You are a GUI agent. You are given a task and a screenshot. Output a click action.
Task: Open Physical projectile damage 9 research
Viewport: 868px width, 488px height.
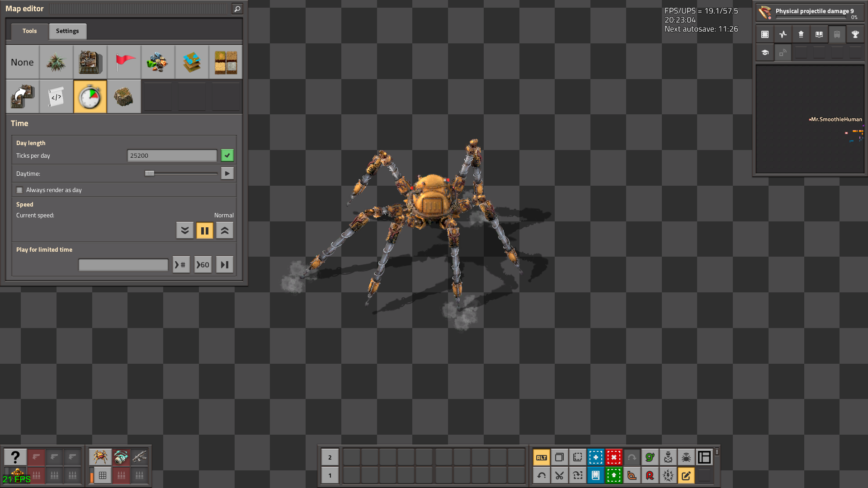(x=810, y=12)
